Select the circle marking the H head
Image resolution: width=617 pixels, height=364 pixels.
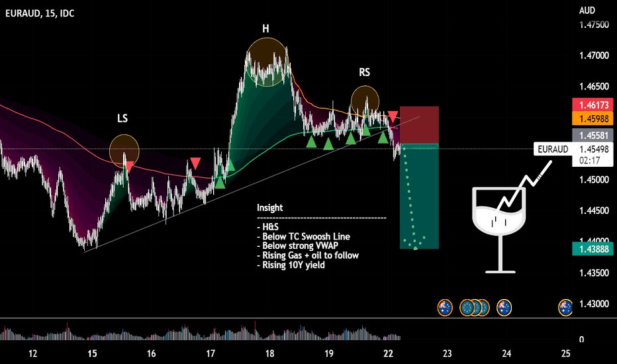click(x=267, y=62)
